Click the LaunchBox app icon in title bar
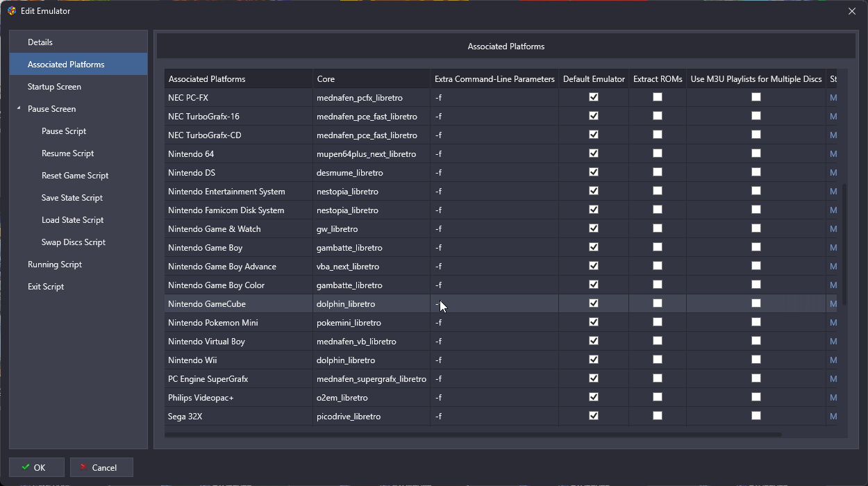This screenshot has height=486, width=868. [11, 11]
